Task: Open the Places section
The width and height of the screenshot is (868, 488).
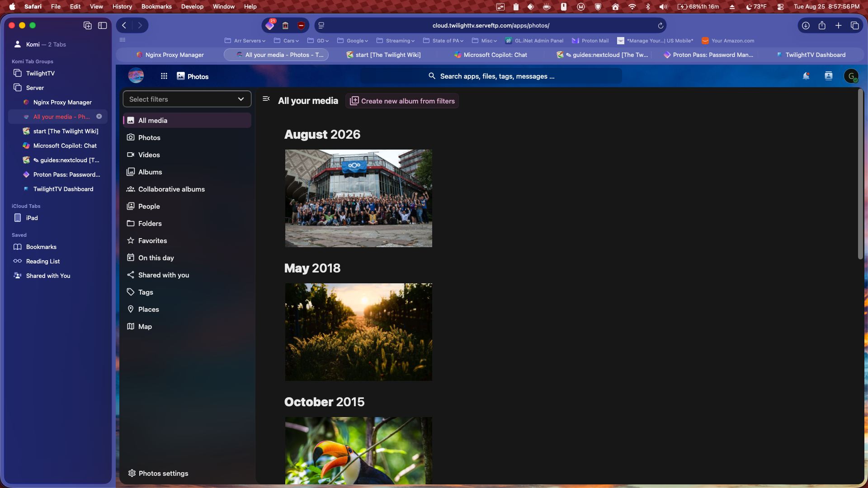Action: tap(187, 310)
